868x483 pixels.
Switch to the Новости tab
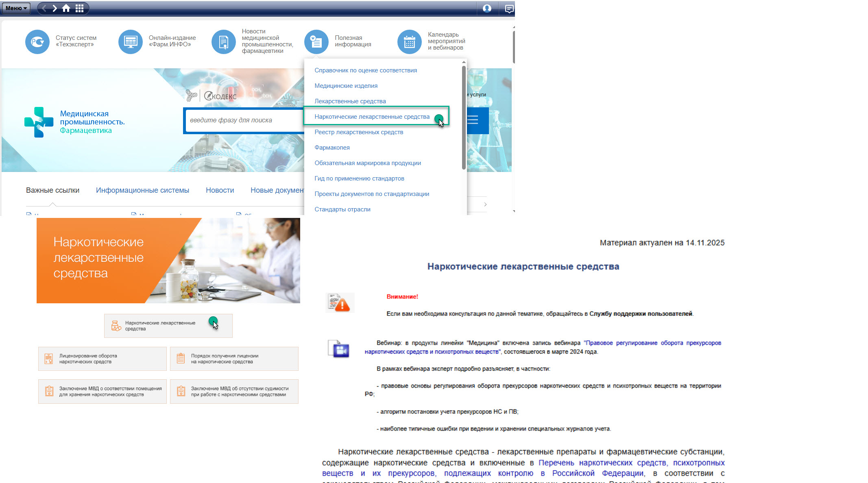click(220, 190)
